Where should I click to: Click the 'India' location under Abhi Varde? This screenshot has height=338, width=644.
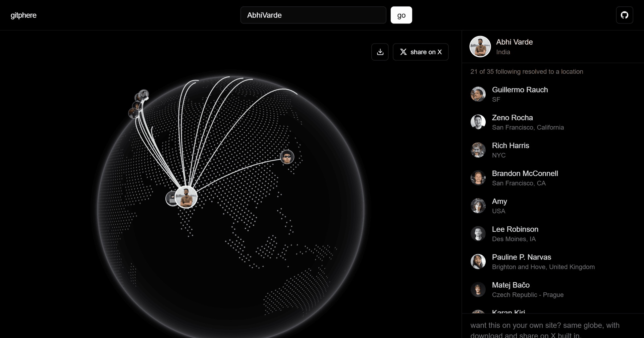[503, 52]
